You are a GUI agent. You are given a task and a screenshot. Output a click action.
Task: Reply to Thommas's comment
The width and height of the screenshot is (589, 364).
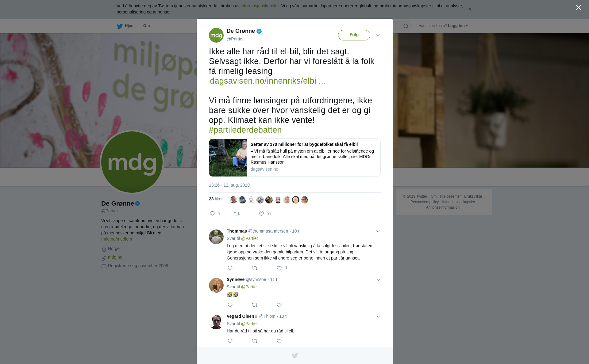click(x=230, y=268)
